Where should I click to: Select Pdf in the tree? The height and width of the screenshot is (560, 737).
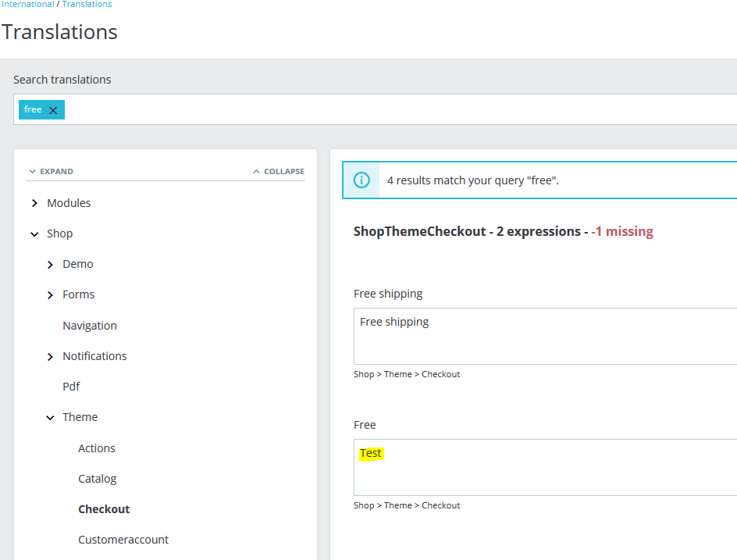pyautogui.click(x=71, y=387)
